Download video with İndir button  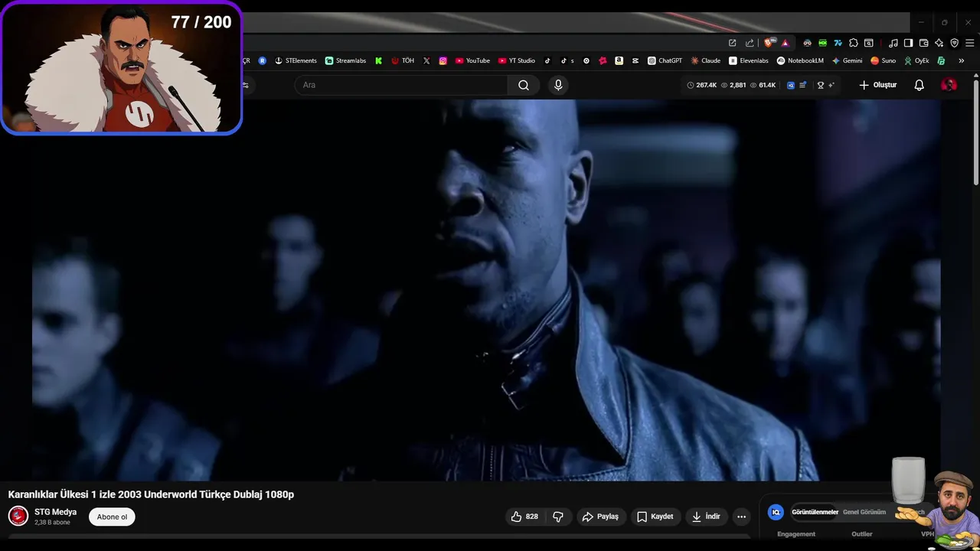pos(706,517)
